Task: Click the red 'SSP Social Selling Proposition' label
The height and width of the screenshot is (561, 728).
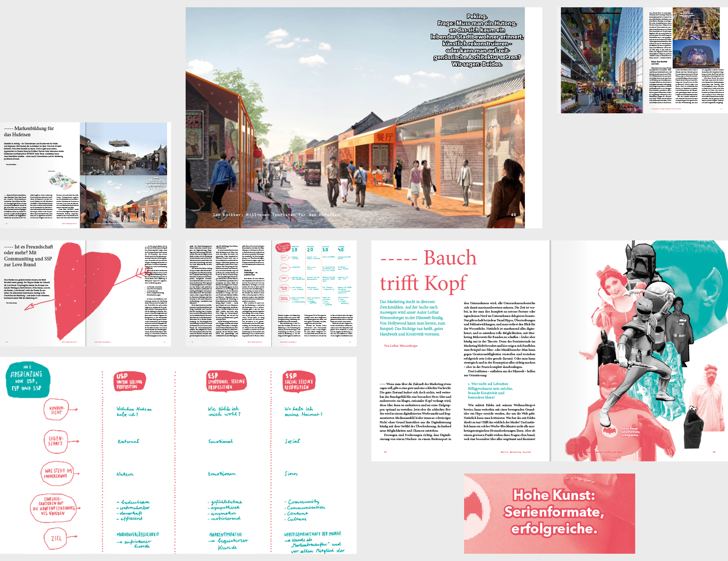Action: [298, 381]
